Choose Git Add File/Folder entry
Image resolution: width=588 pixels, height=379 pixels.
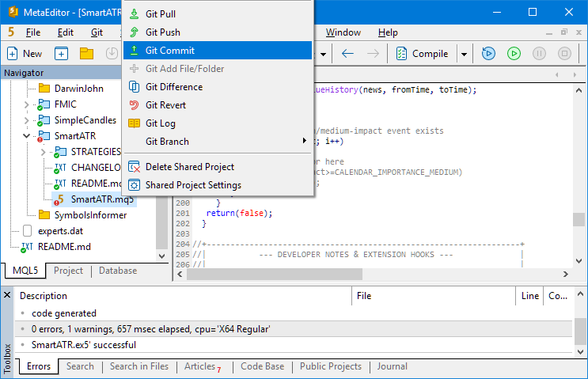point(218,69)
